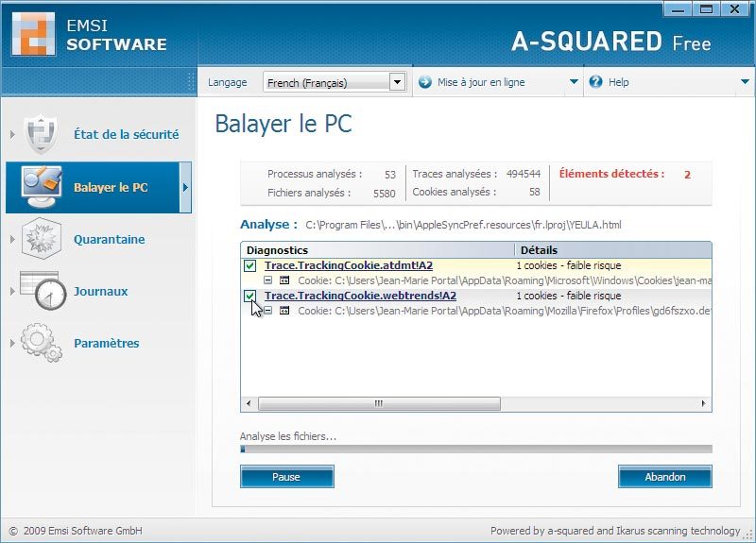
Task: Click the Emsi Software logo icon
Action: click(34, 34)
